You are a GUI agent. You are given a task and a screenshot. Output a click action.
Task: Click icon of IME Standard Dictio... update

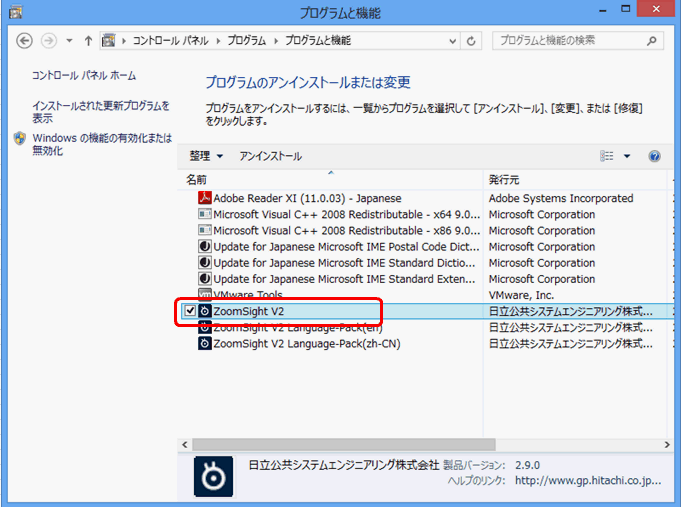coord(205,262)
